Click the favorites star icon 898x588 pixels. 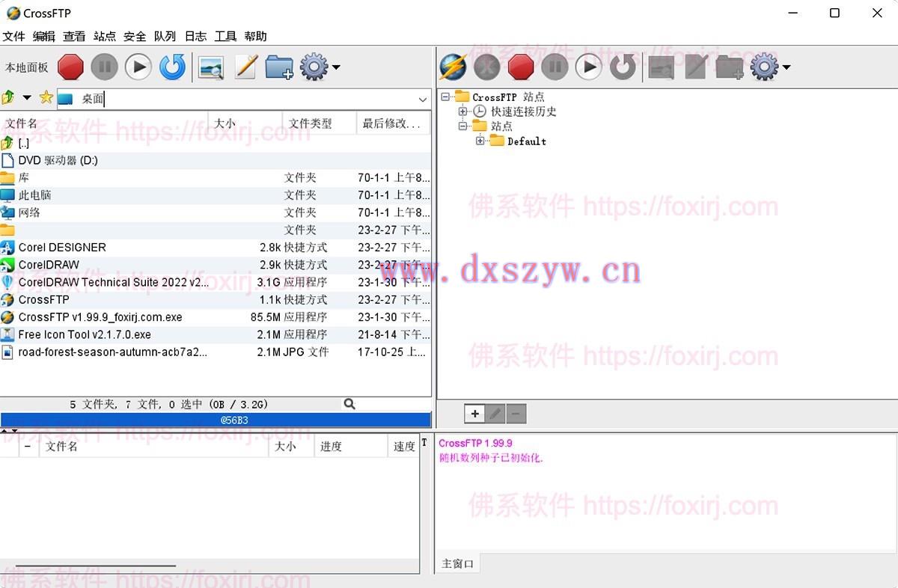[46, 98]
